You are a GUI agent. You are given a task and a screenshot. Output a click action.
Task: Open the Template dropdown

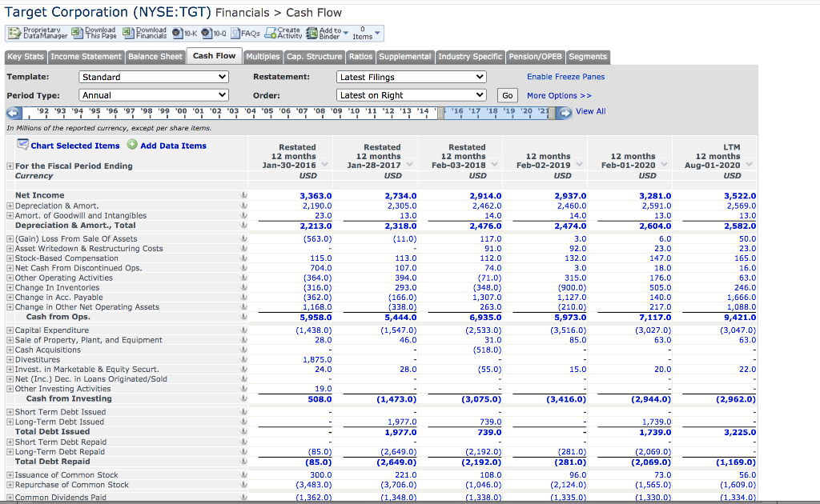pos(154,77)
